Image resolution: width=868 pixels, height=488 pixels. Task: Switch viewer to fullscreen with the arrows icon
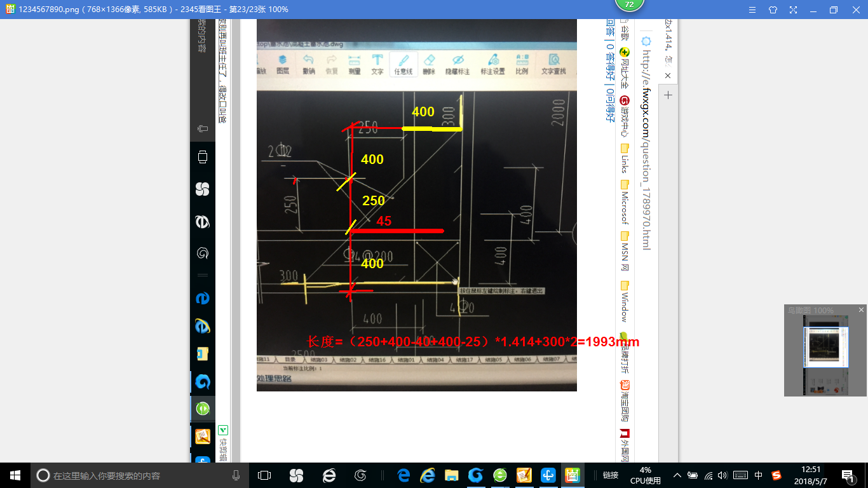[x=794, y=10]
